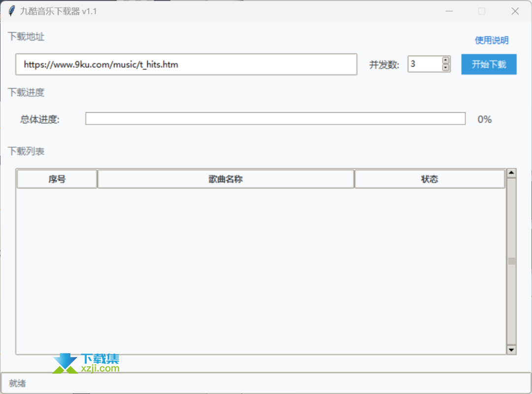
Task: Click the 总体进度 progress bar
Action: 275,118
